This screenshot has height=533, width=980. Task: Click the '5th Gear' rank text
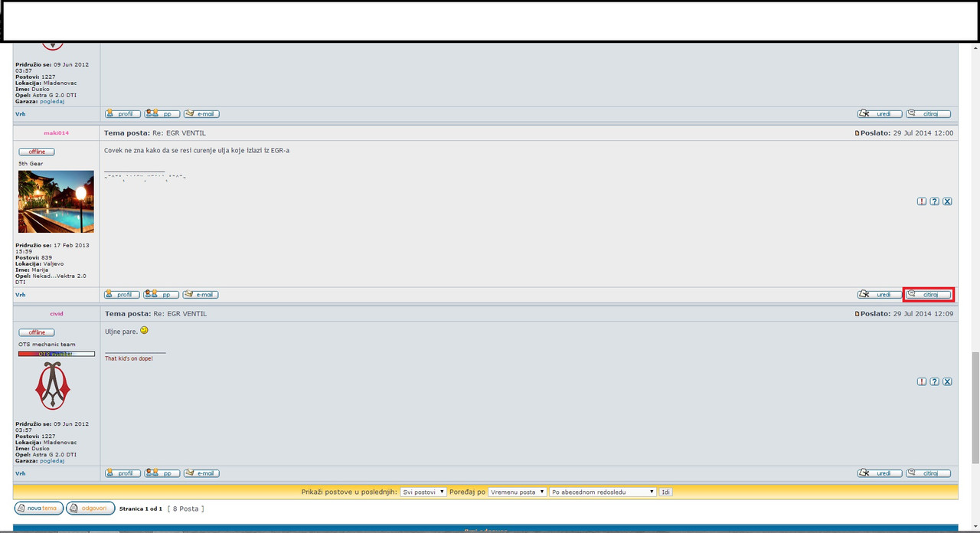click(29, 164)
